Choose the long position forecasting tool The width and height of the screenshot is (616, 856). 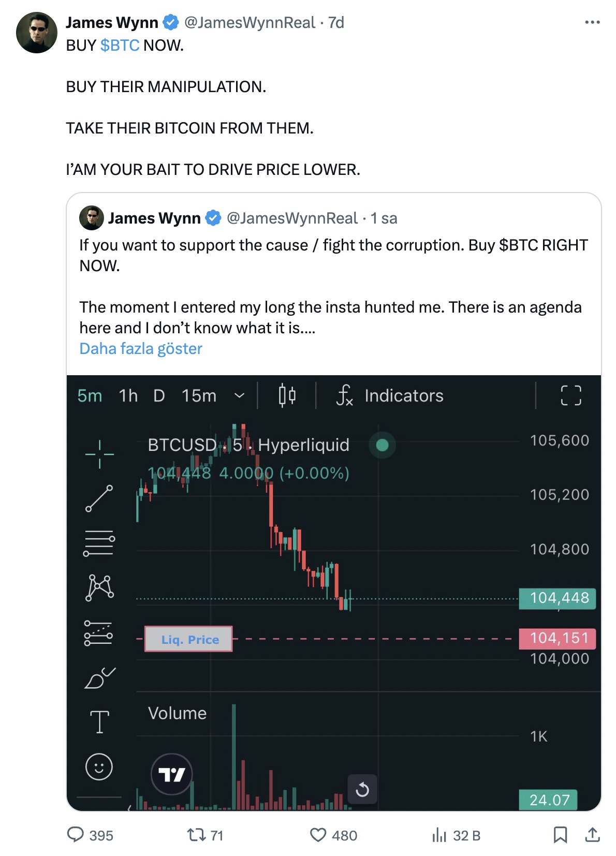[98, 633]
